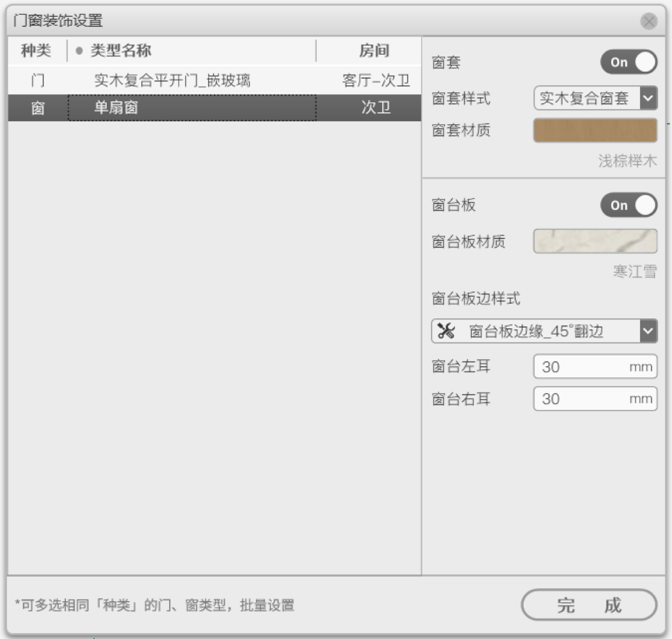
Task: Close the 门窗装饰设置 dialog
Action: point(649,20)
